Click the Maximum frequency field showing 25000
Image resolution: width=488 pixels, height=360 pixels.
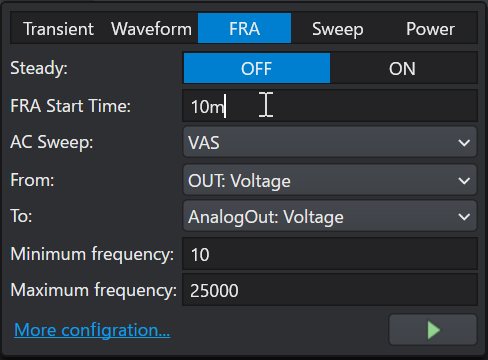(330, 290)
